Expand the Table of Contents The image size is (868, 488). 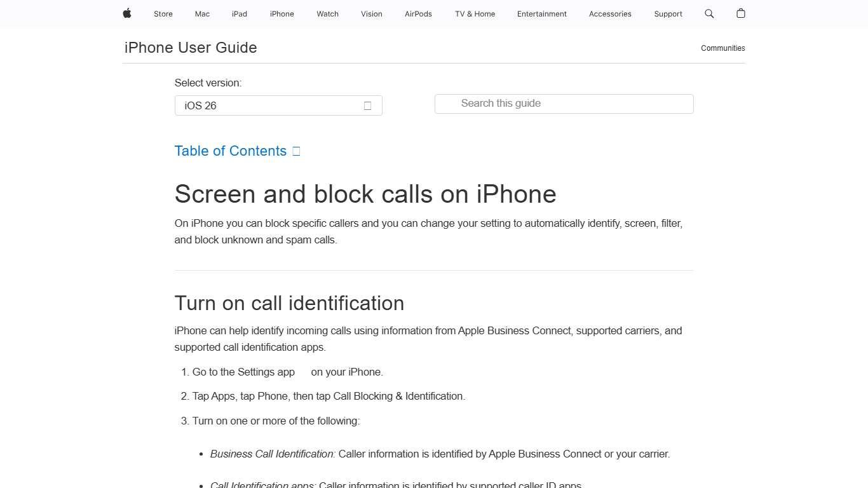(x=230, y=151)
